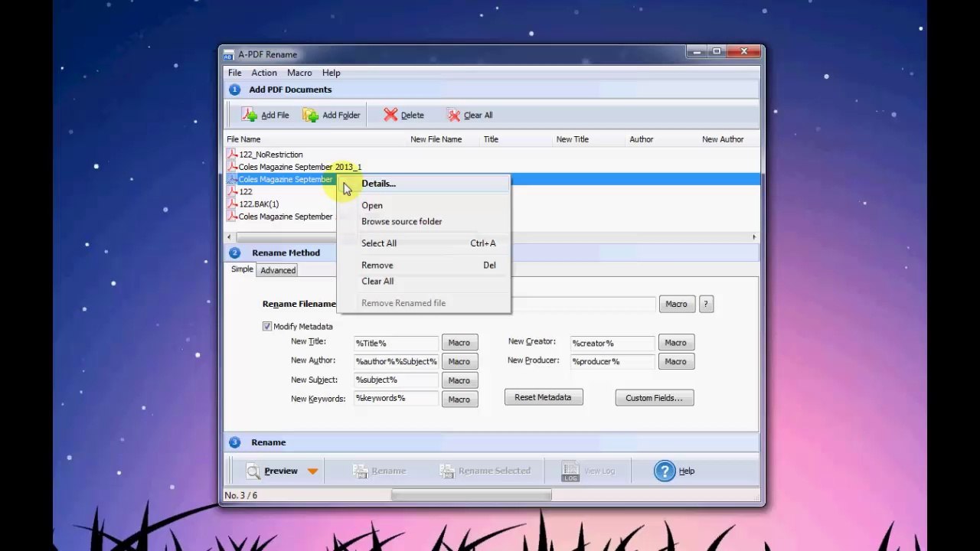This screenshot has height=551, width=980.
Task: Click the View Log button
Action: pos(588,471)
